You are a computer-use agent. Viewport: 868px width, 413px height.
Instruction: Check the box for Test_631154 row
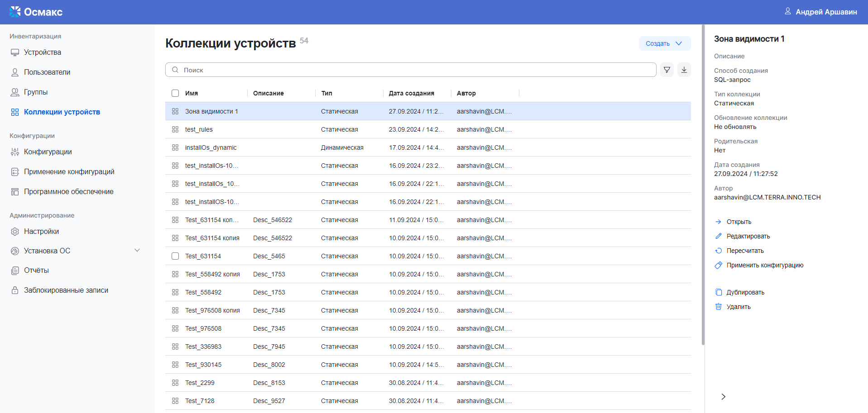[175, 256]
